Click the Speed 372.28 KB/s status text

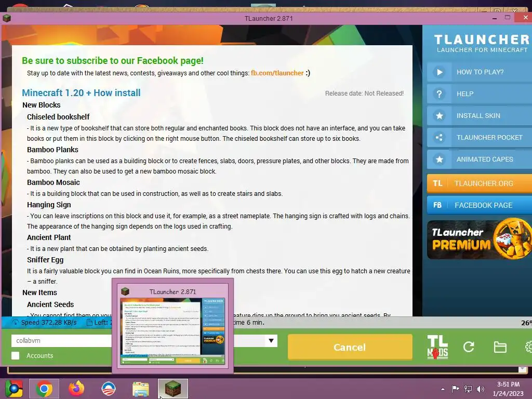click(x=48, y=322)
